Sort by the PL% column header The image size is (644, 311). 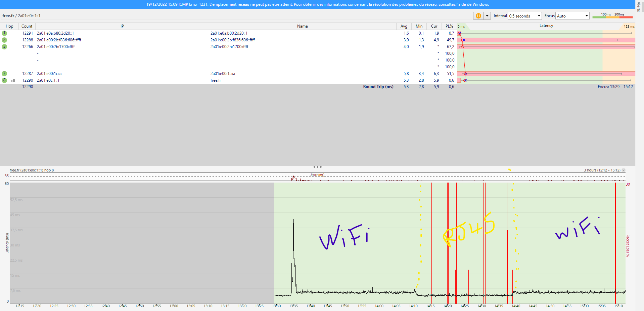449,26
